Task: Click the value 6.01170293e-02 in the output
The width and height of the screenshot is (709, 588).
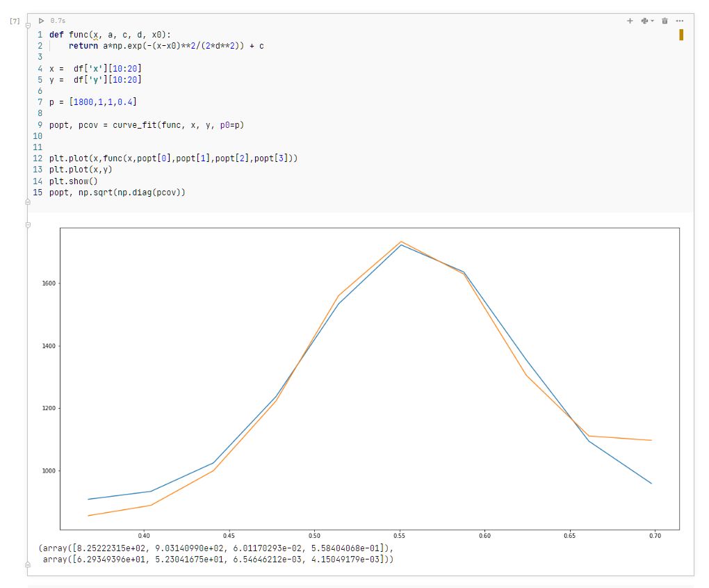Action: [x=268, y=548]
